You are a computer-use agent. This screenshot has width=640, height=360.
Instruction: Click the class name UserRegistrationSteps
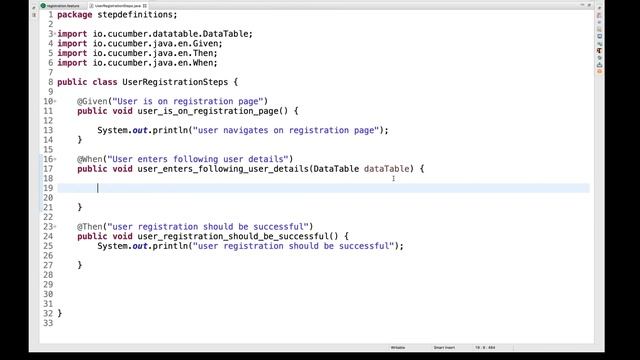coord(175,82)
